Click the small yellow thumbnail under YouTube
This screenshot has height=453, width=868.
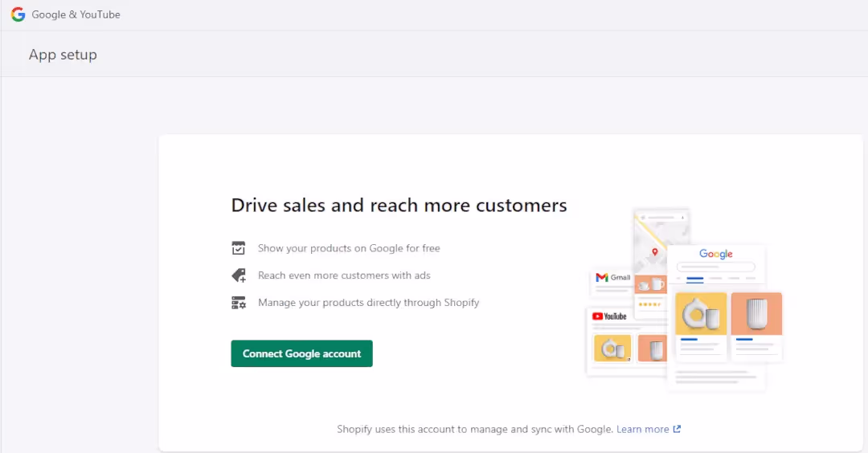pyautogui.click(x=612, y=348)
